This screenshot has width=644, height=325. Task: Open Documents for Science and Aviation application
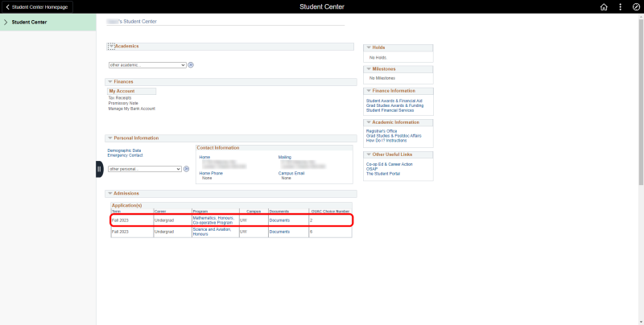pyautogui.click(x=279, y=232)
